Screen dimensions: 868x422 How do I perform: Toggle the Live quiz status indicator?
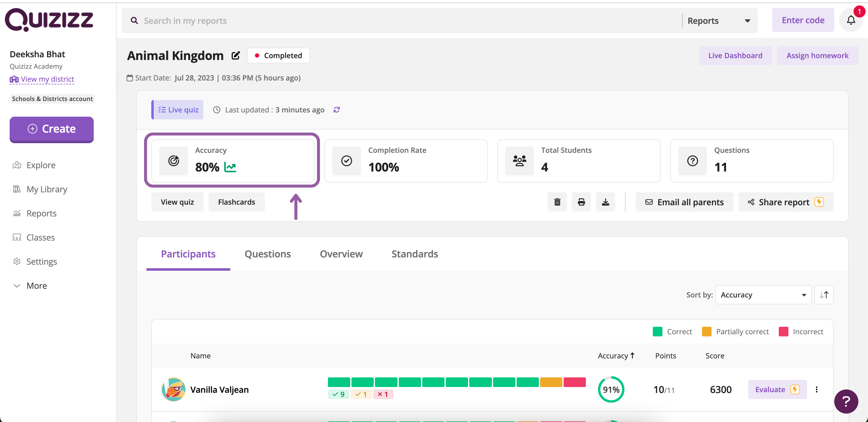(178, 110)
